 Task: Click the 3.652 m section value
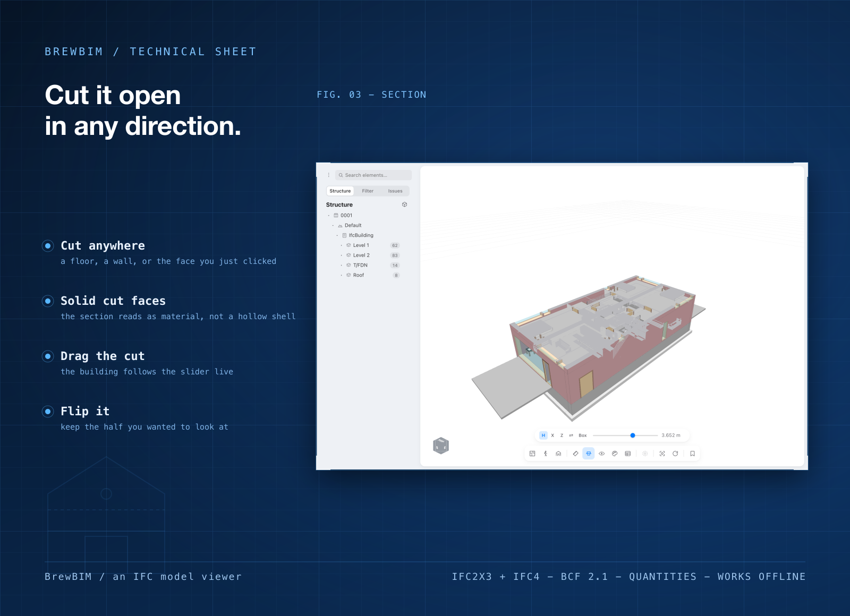671,435
